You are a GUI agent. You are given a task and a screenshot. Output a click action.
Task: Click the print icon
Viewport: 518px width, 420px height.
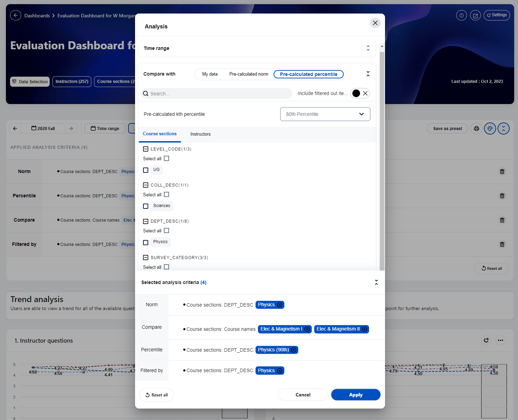click(x=476, y=129)
